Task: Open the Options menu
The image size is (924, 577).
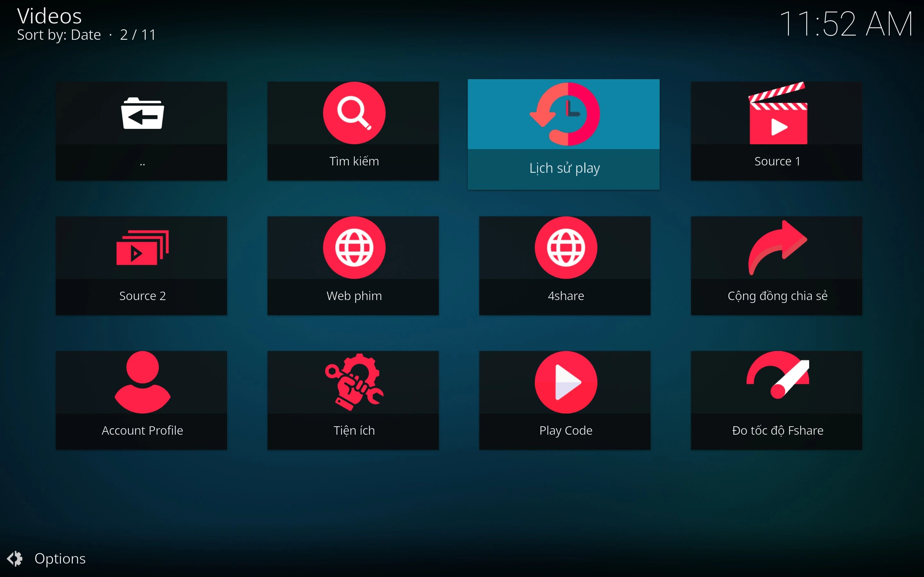Action: (x=60, y=559)
